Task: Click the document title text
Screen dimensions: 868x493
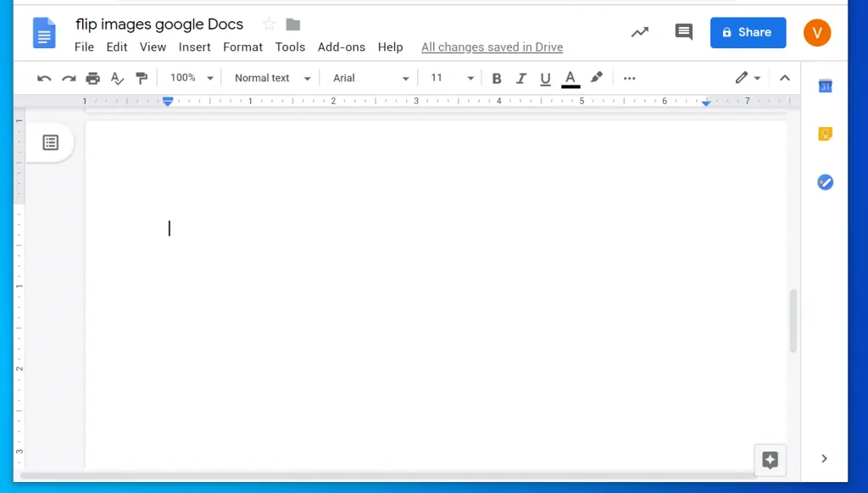Action: [159, 25]
